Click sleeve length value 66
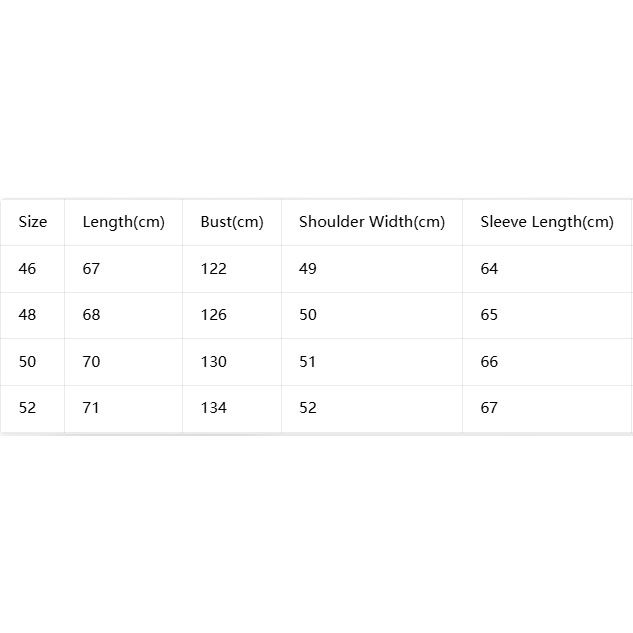 489,362
